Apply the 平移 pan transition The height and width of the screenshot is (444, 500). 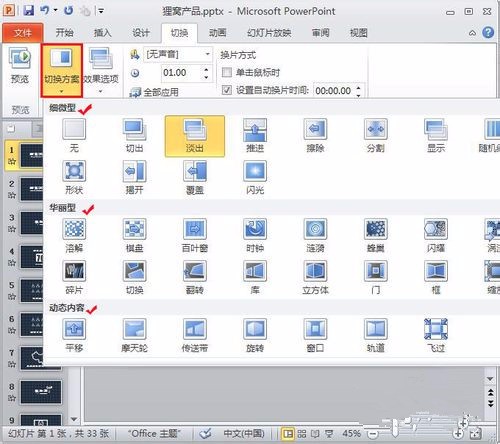click(74, 336)
